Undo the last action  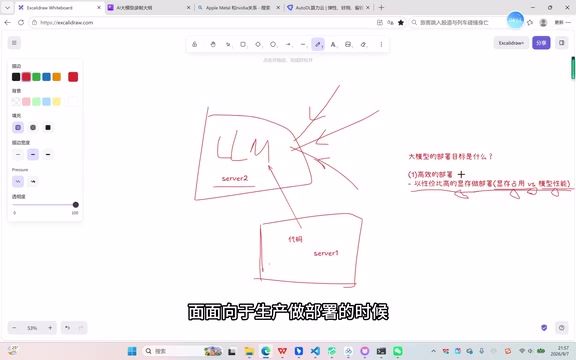click(68, 328)
